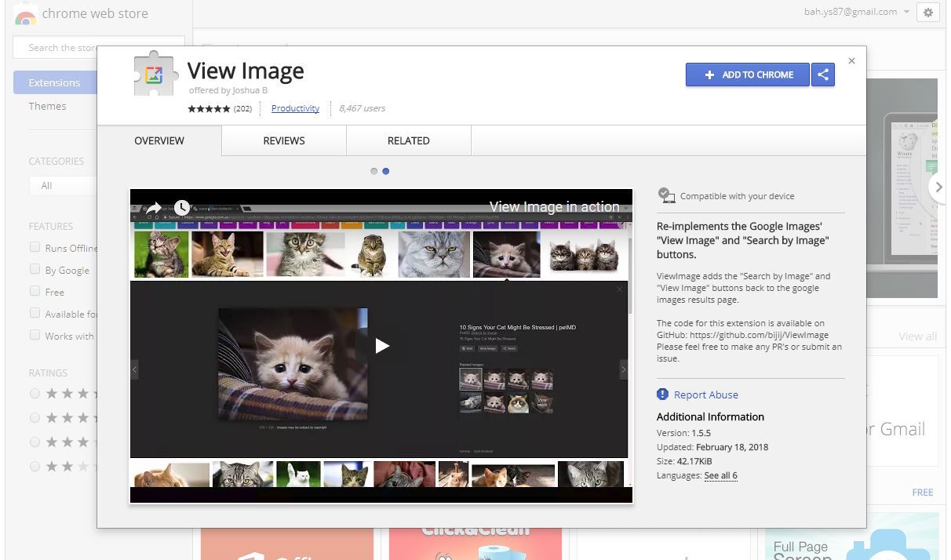Open the account email dropdown
The width and height of the screenshot is (951, 560).
pyautogui.click(x=857, y=12)
